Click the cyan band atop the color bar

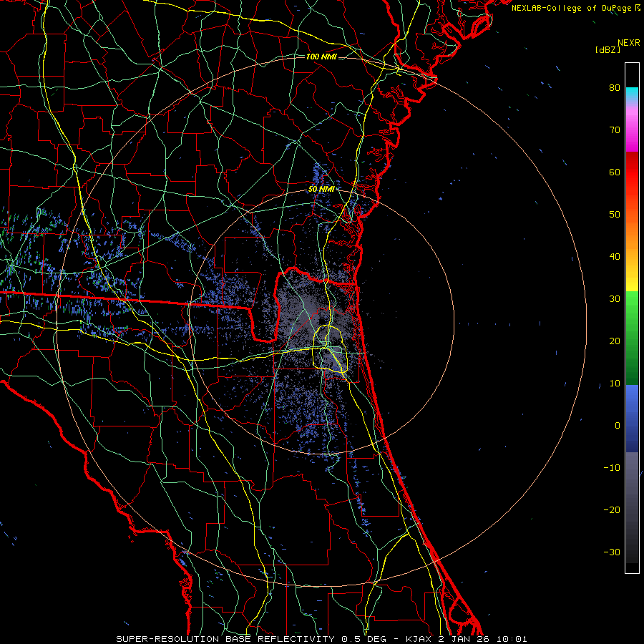pos(632,93)
